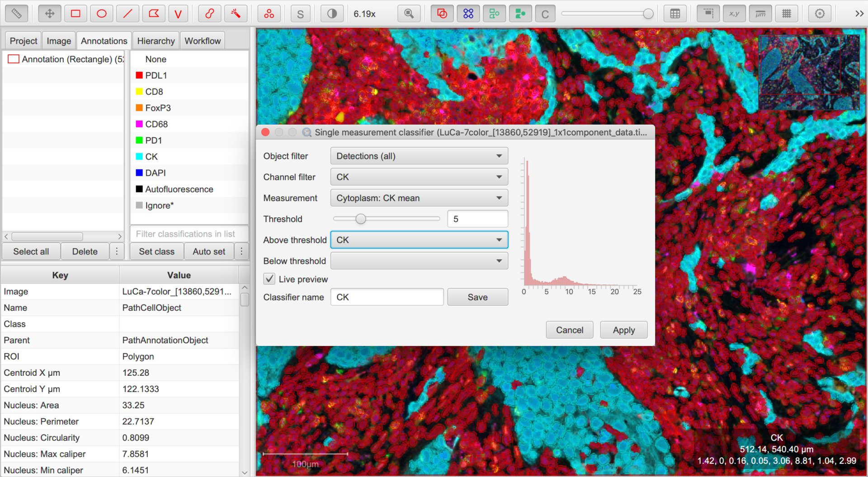Toggle grid overlay in toolbar
The width and height of the screenshot is (868, 477).
click(x=787, y=14)
